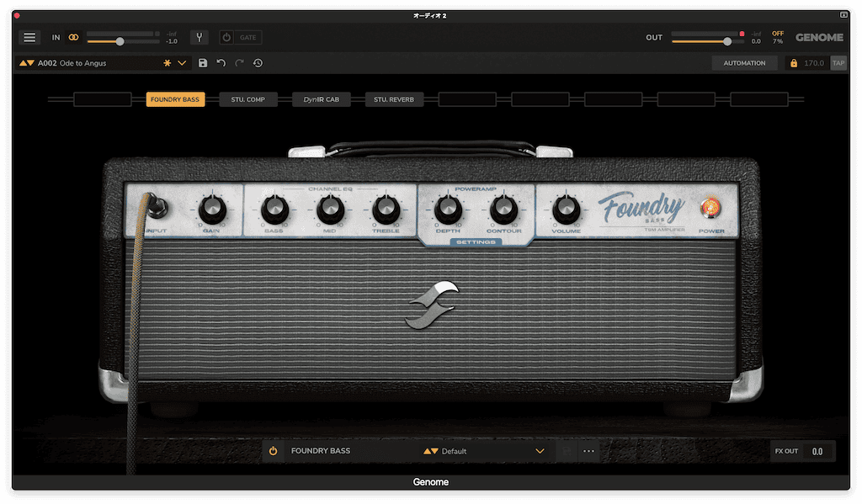Viewport: 862px width, 504px height.
Task: Click the window resize icon in title bar
Action: (843, 15)
